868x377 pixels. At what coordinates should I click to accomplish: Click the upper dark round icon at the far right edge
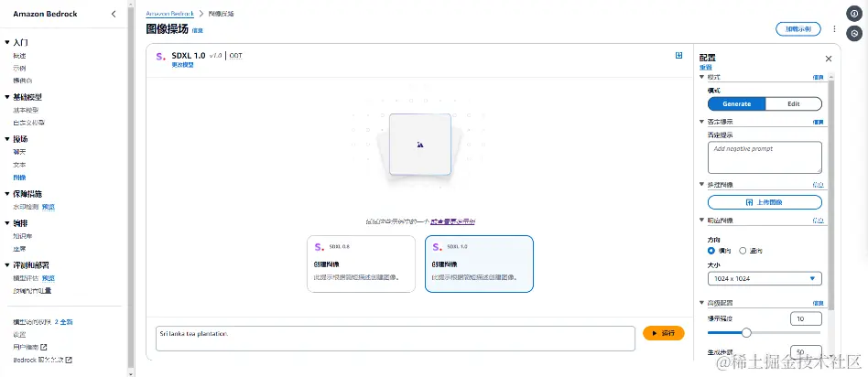854,15
